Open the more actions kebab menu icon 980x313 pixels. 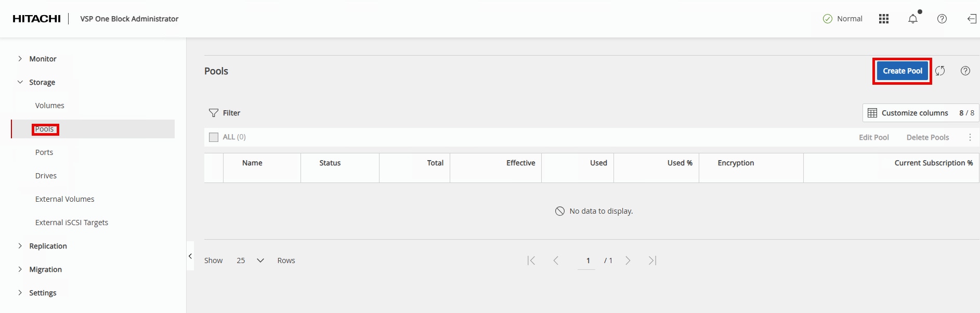point(970,137)
